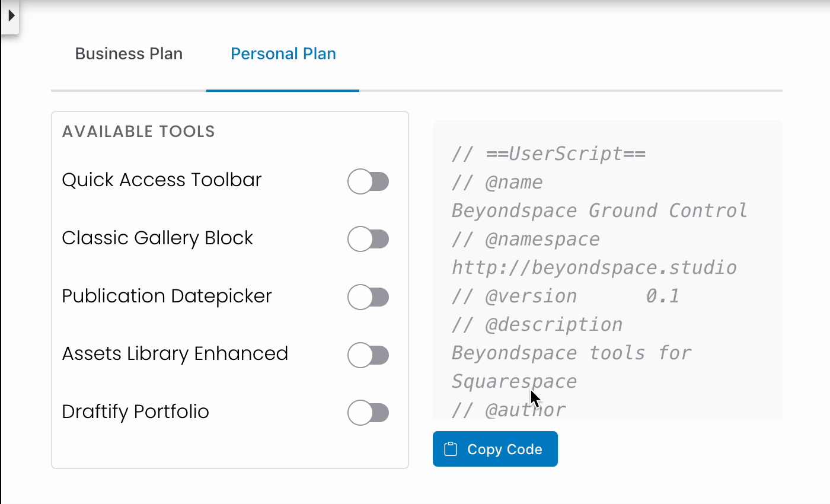Click the AVAILABLE TOOLS panel header

pyautogui.click(x=138, y=131)
